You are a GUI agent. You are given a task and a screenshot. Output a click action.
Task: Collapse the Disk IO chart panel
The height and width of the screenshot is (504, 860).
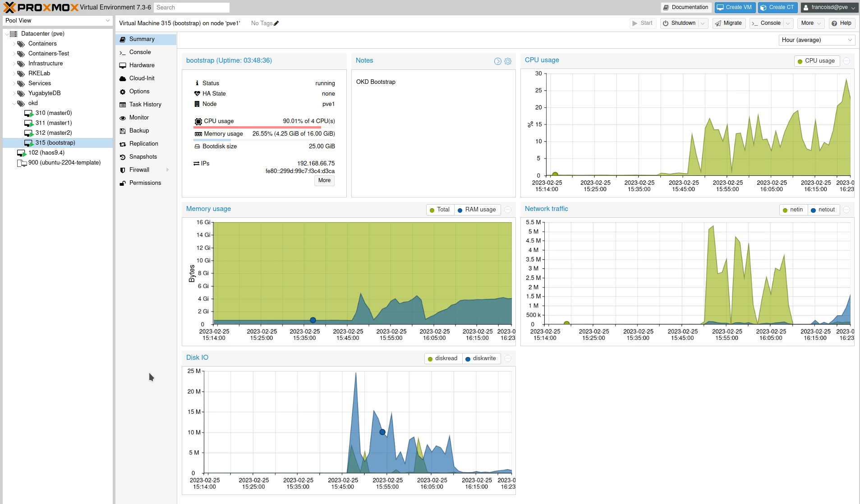pyautogui.click(x=508, y=358)
